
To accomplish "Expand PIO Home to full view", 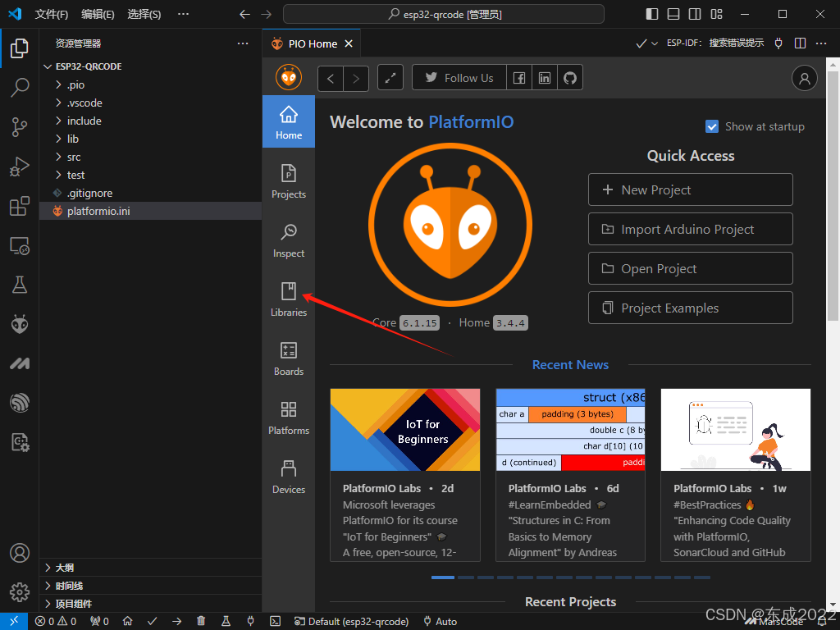I will coord(390,78).
